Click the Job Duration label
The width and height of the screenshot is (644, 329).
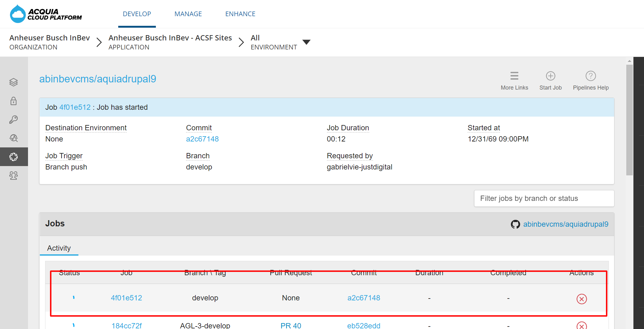tap(348, 128)
